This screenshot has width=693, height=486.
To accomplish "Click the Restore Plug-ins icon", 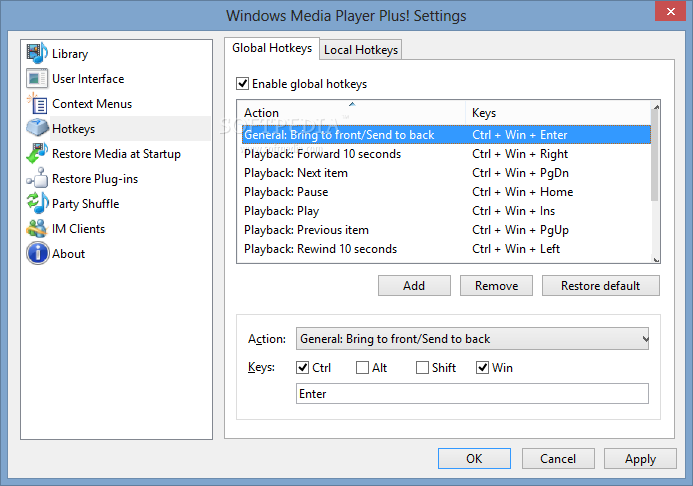I will [x=37, y=178].
